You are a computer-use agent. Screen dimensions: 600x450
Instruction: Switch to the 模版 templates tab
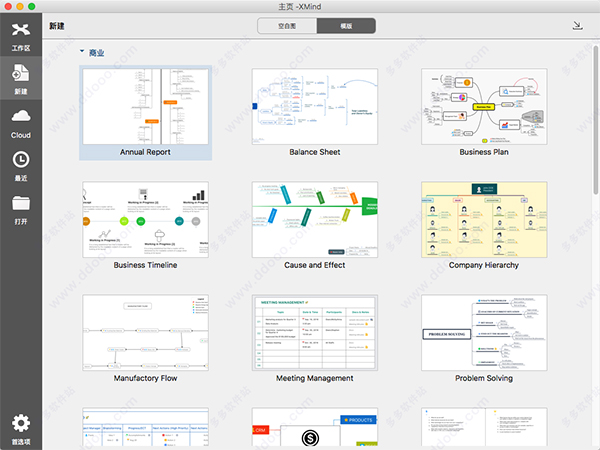click(x=346, y=26)
